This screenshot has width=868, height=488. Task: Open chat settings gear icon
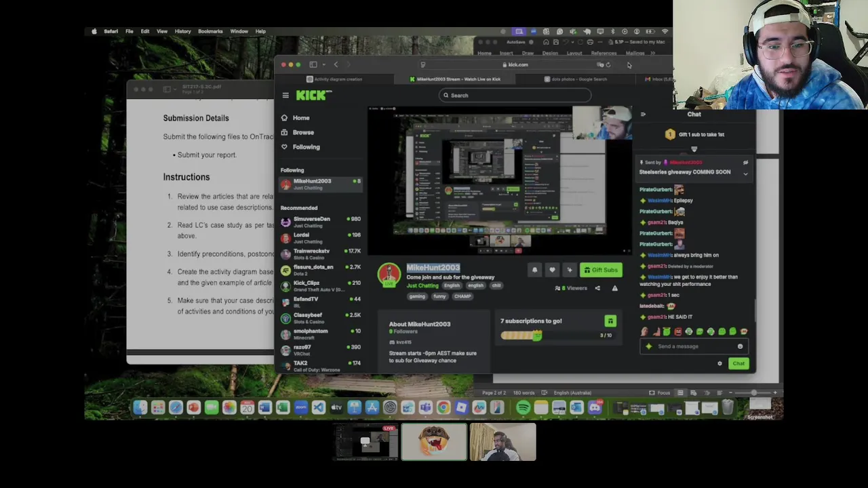(719, 364)
